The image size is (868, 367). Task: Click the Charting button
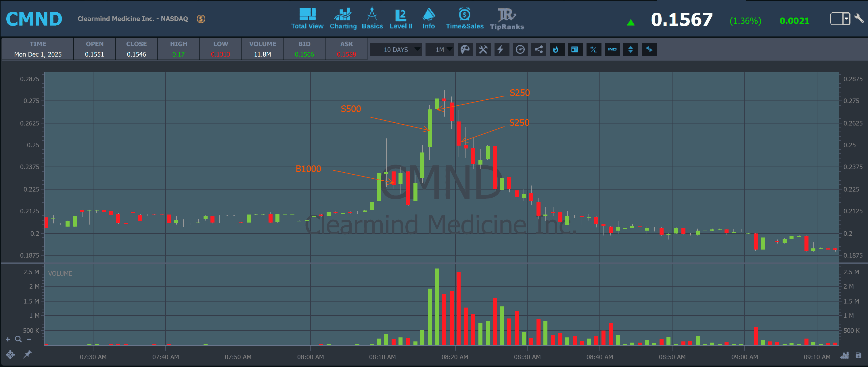coord(343,19)
